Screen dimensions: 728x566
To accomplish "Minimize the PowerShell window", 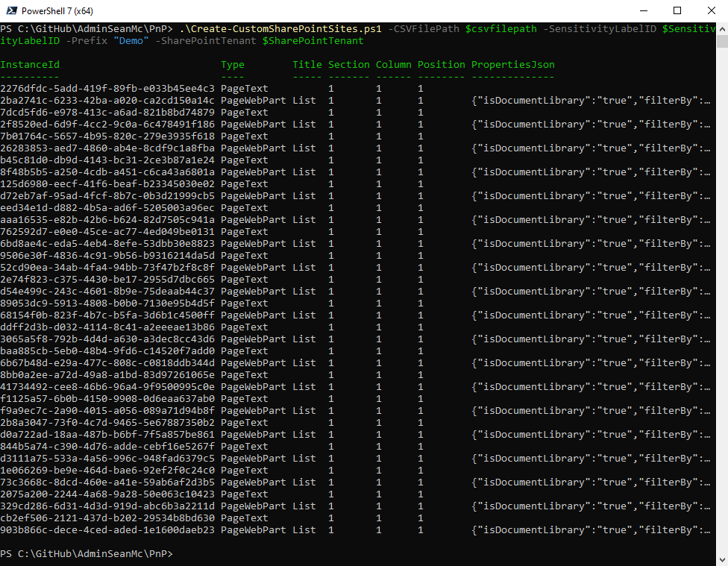I will coord(642,11).
